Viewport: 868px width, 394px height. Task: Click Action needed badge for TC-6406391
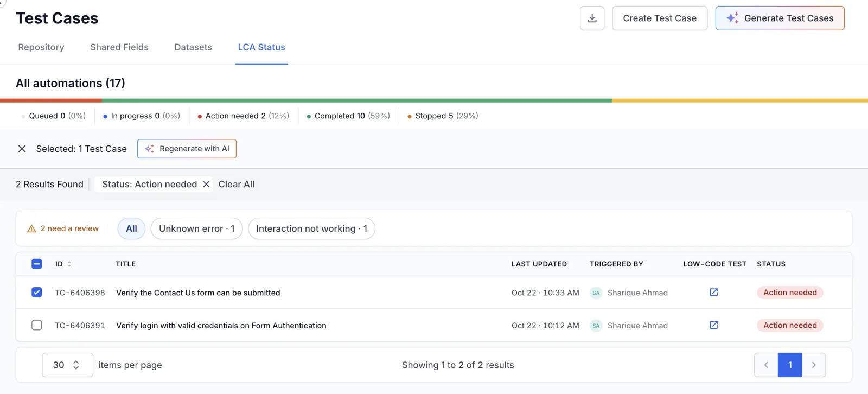790,325
